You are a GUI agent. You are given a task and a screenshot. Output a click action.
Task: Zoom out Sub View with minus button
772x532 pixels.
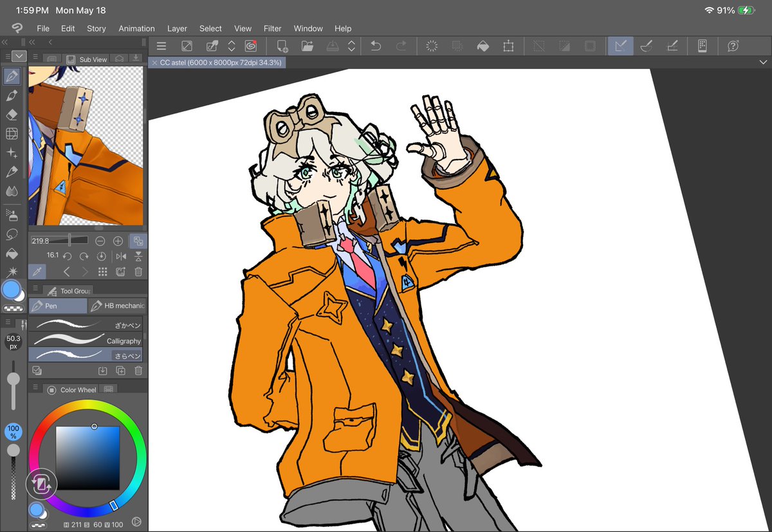tap(100, 241)
